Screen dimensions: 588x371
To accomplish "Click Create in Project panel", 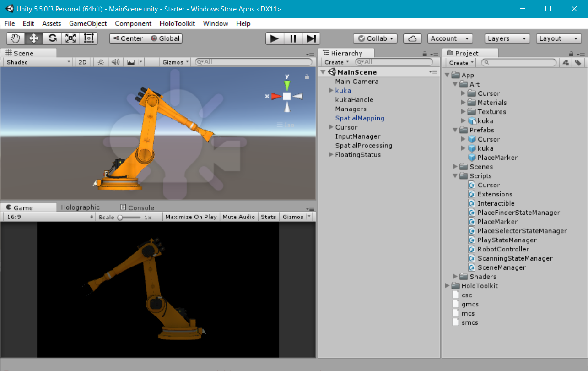I will [461, 62].
